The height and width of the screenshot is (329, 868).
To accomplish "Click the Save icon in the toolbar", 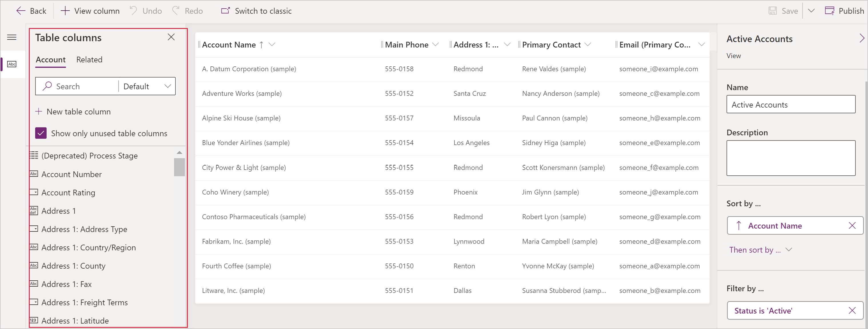I will click(772, 10).
